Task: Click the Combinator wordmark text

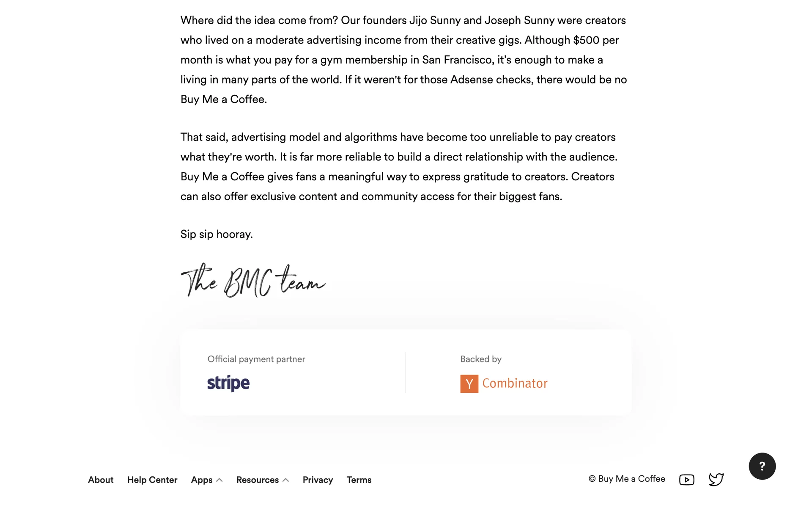Action: point(515,384)
